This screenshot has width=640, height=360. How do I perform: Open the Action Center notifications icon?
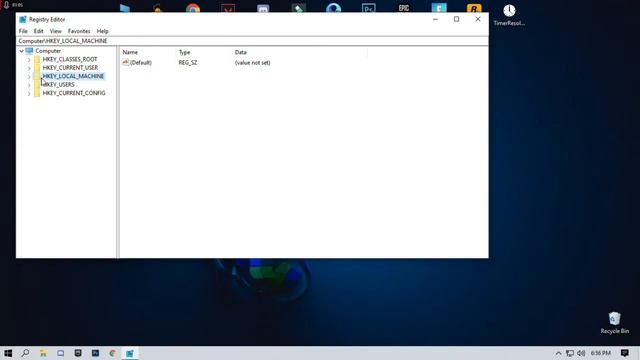(x=624, y=353)
